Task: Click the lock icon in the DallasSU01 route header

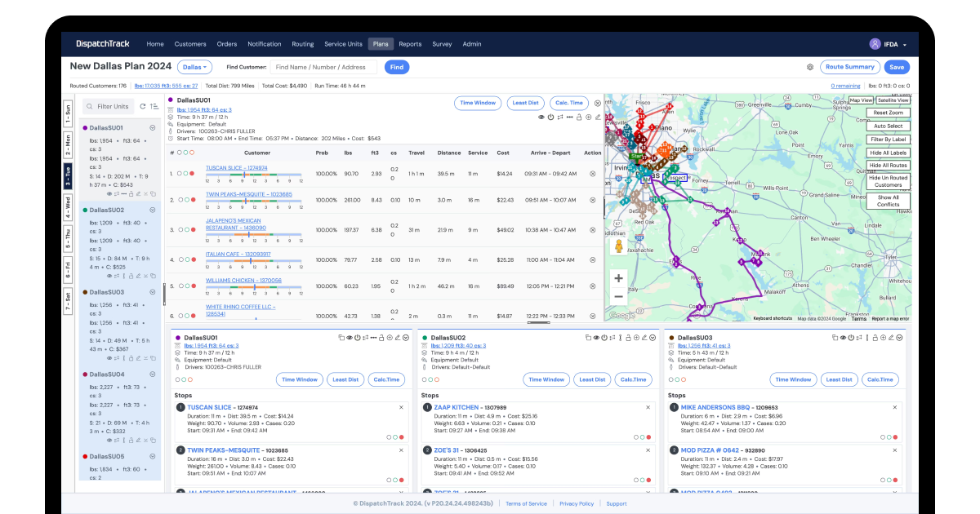Action: 579,117
